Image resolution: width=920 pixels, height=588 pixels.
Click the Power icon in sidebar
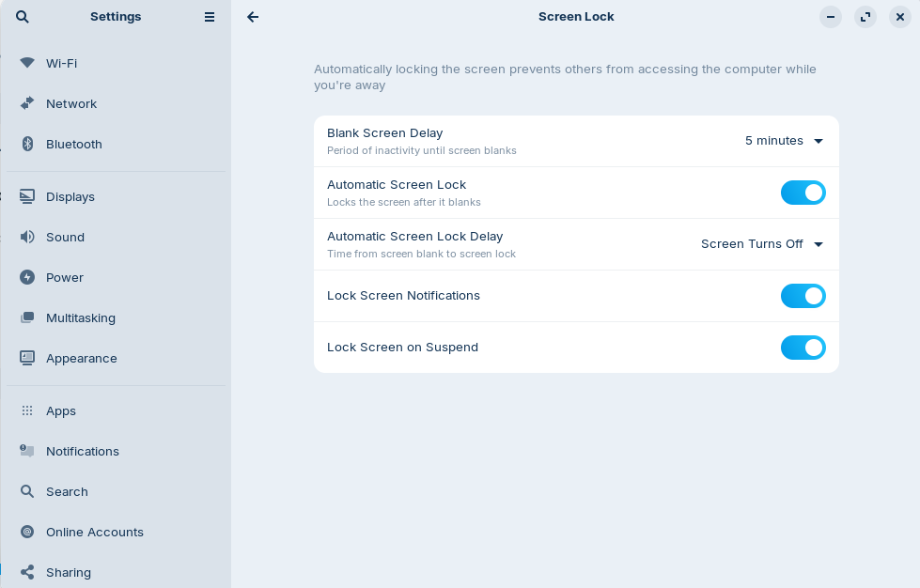click(27, 277)
